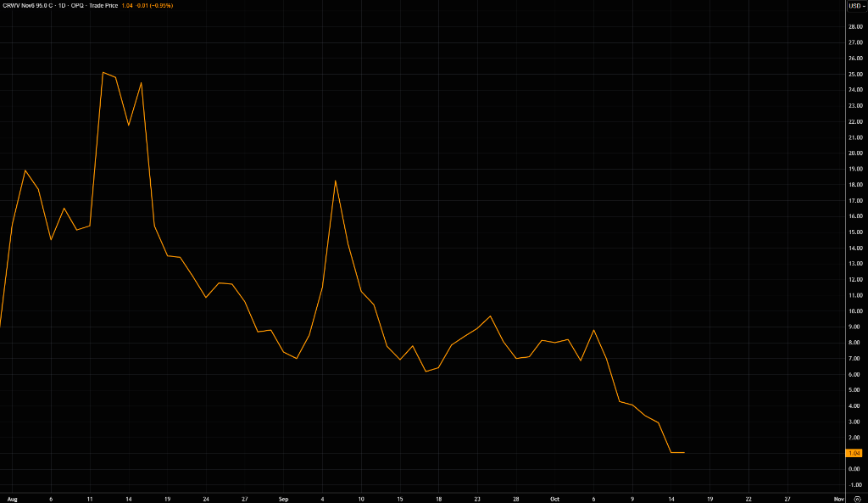868x503 pixels.
Task: Open the USD currency dropdown
Action: pos(856,6)
